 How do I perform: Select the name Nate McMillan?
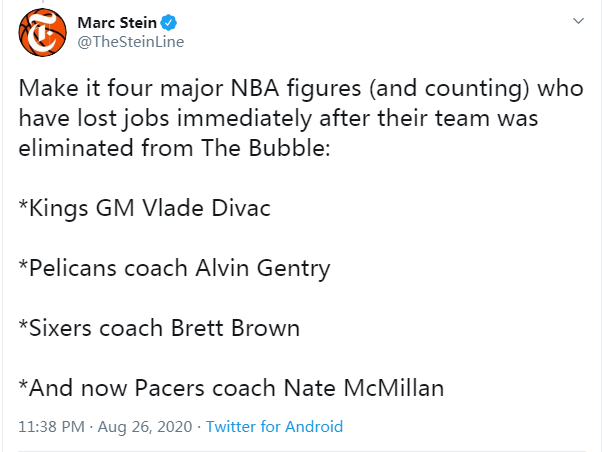(x=364, y=388)
